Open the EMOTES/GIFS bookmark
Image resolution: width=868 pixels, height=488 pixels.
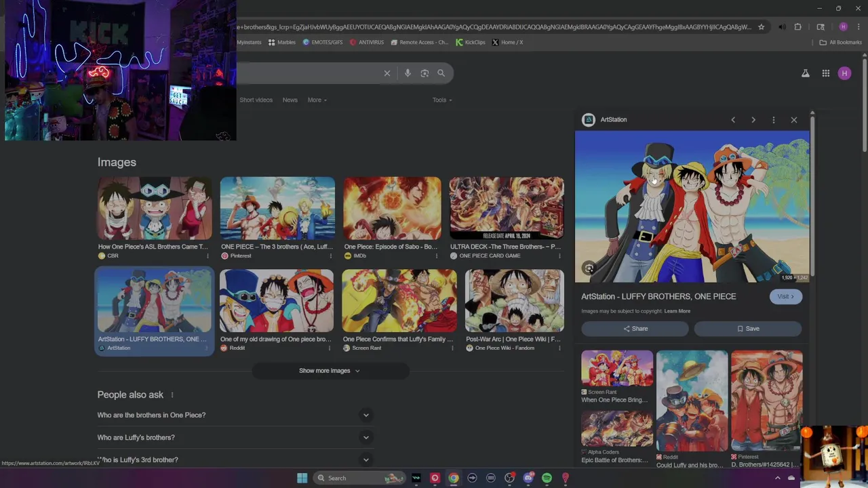click(x=323, y=42)
